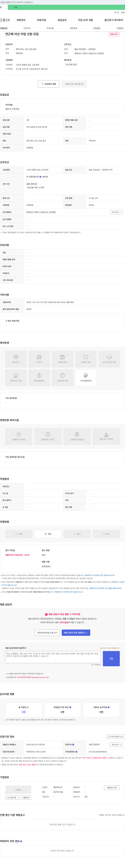Open the 직업 능력 개발 menu
The image size is (125, 868).
[x=86, y=20]
